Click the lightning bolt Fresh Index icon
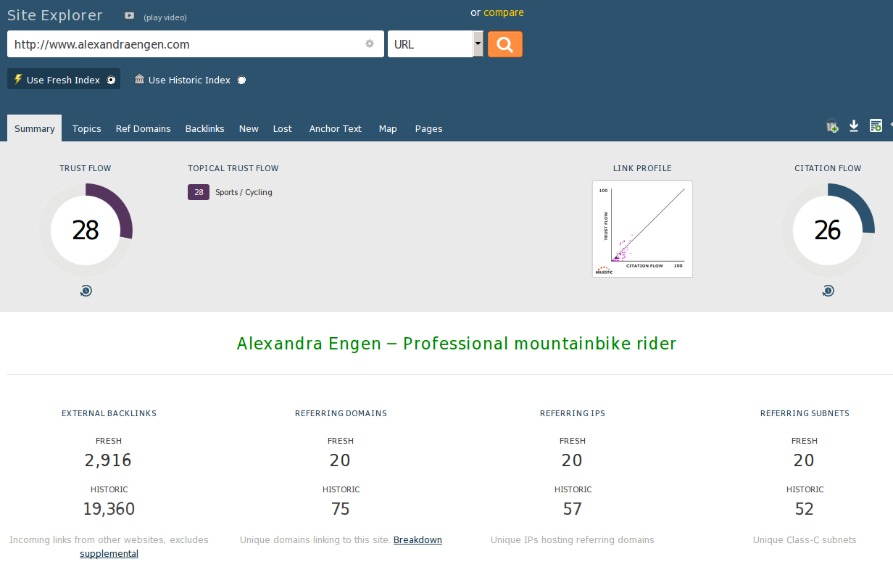This screenshot has height=588, width=893. (18, 79)
